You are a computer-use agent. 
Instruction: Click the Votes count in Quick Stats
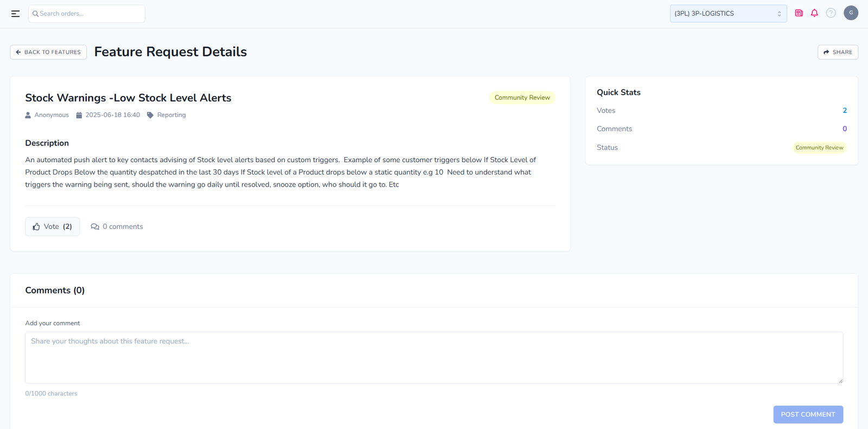point(844,111)
